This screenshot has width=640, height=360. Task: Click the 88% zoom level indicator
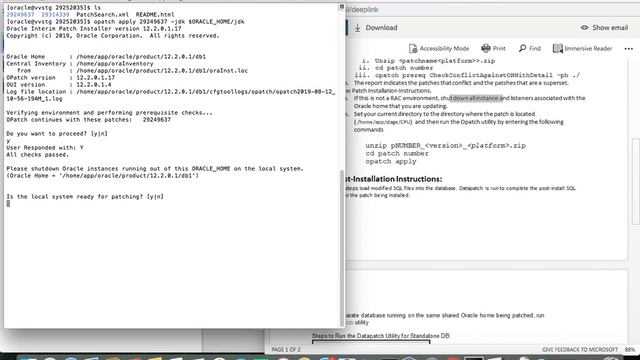pos(630,350)
